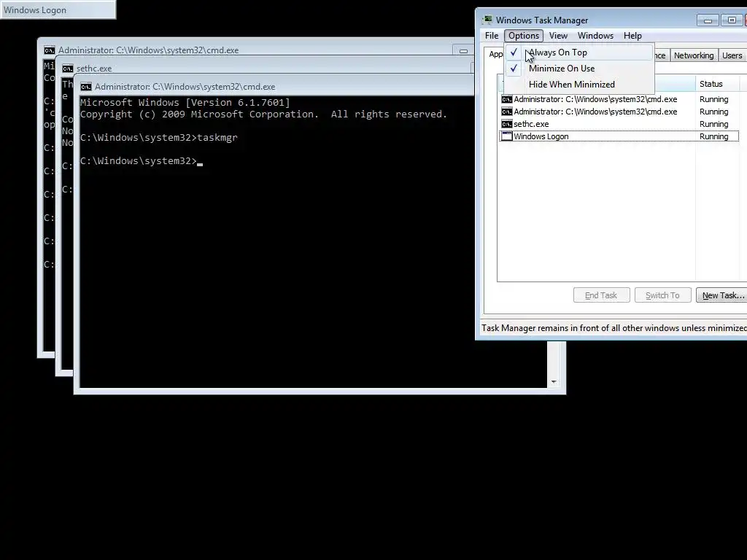Image resolution: width=747 pixels, height=560 pixels.
Task: Select second Administrator cmd.exe task row
Action: click(x=619, y=112)
